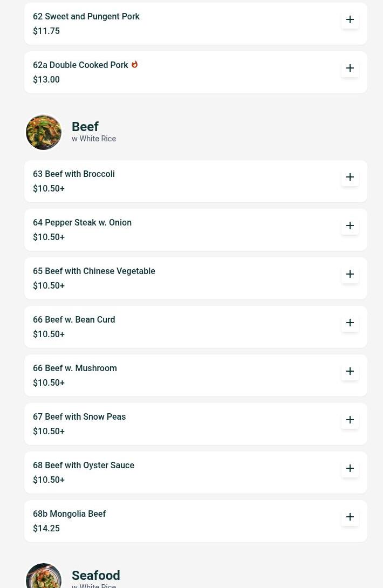Viewport: 383px width, 588px height.
Task: Open 68b Mongolia Beef item name
Action: [70, 514]
